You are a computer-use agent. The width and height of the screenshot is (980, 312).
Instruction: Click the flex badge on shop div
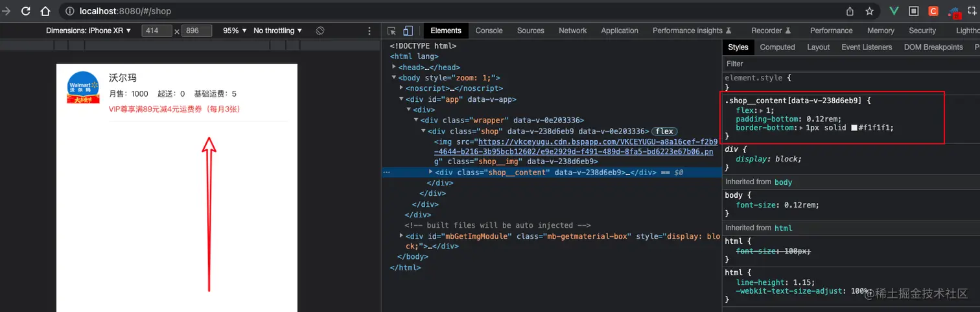tap(663, 131)
